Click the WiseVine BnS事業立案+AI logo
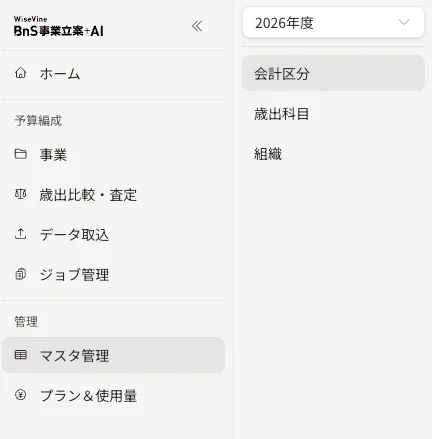This screenshot has width=432, height=439. coord(59,26)
